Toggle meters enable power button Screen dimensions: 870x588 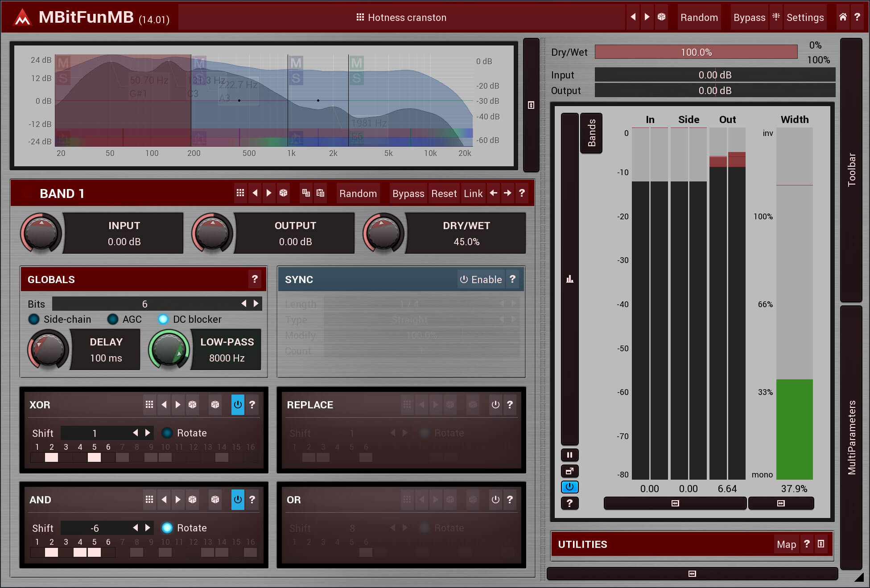[569, 487]
